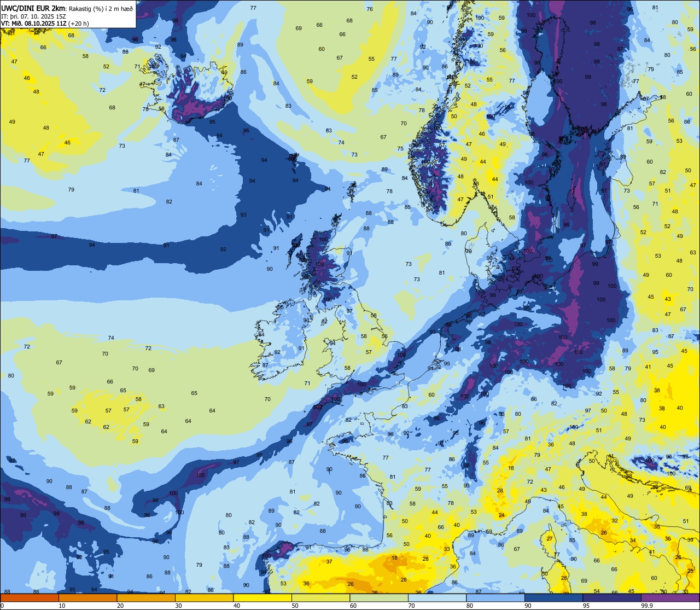Click the purple above-99.9 legend swatch

[x=670, y=598]
